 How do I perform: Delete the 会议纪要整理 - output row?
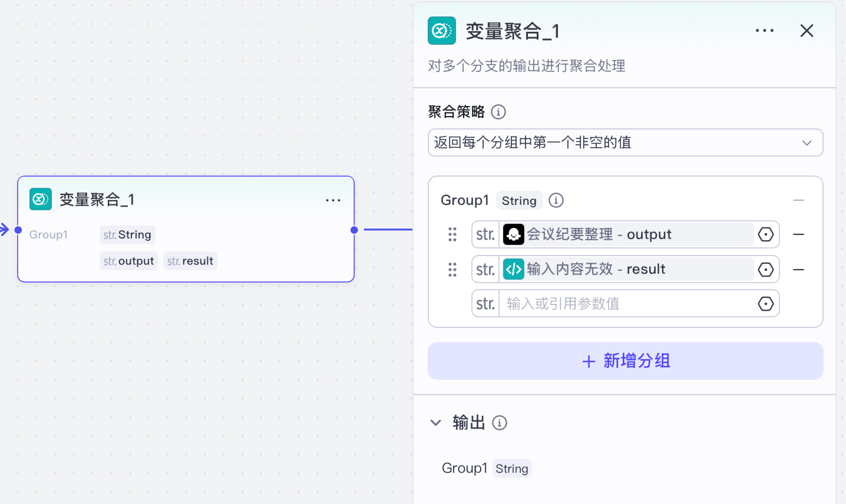click(x=798, y=234)
